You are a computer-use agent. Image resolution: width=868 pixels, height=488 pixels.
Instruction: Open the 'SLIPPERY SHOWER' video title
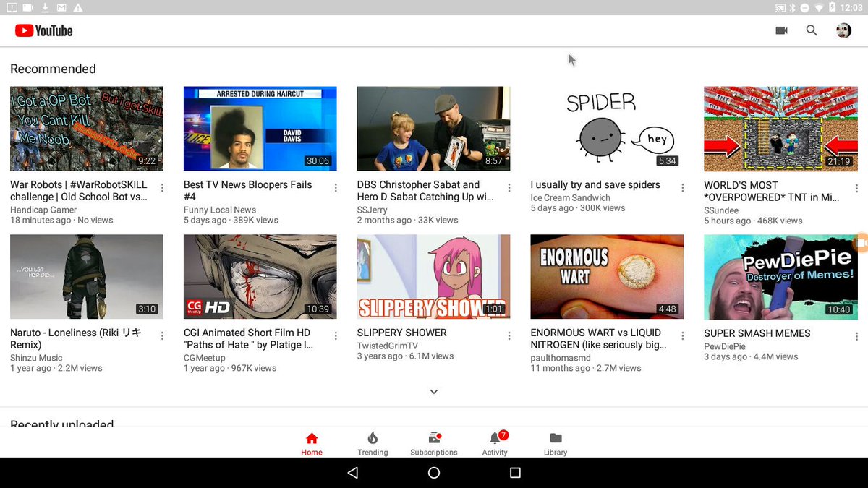(x=402, y=333)
